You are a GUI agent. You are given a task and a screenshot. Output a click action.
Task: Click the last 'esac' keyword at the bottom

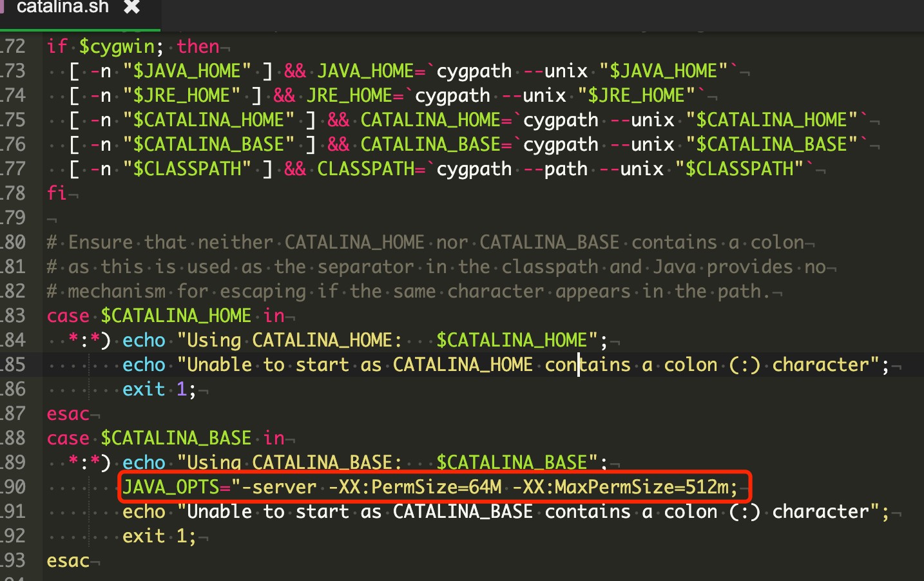coord(68,560)
